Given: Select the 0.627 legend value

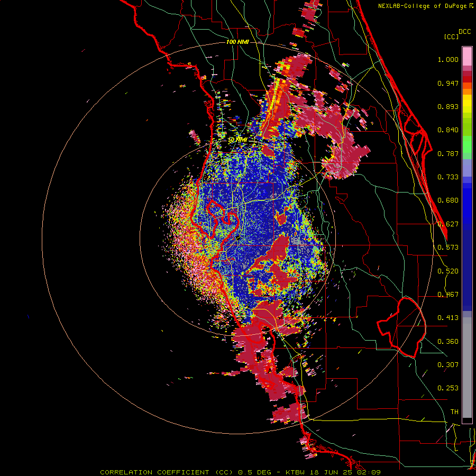Looking at the screenshot, I should [x=448, y=224].
